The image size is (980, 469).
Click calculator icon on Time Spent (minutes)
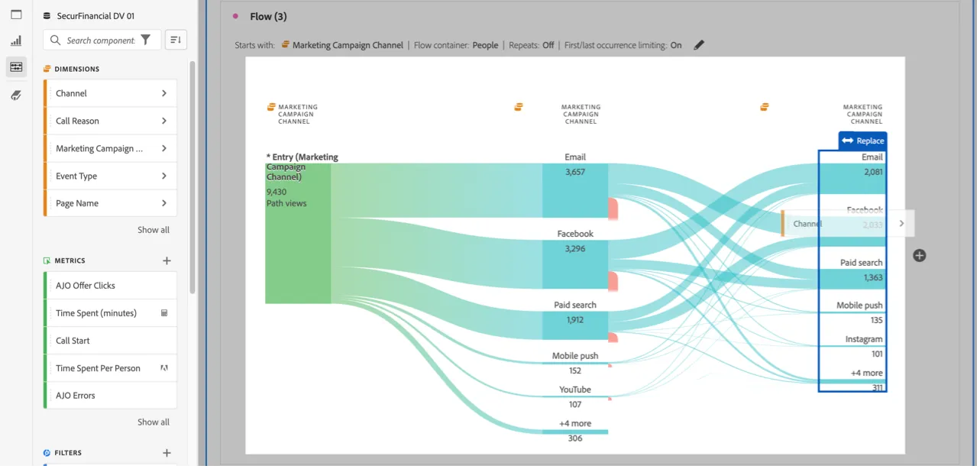click(x=164, y=313)
